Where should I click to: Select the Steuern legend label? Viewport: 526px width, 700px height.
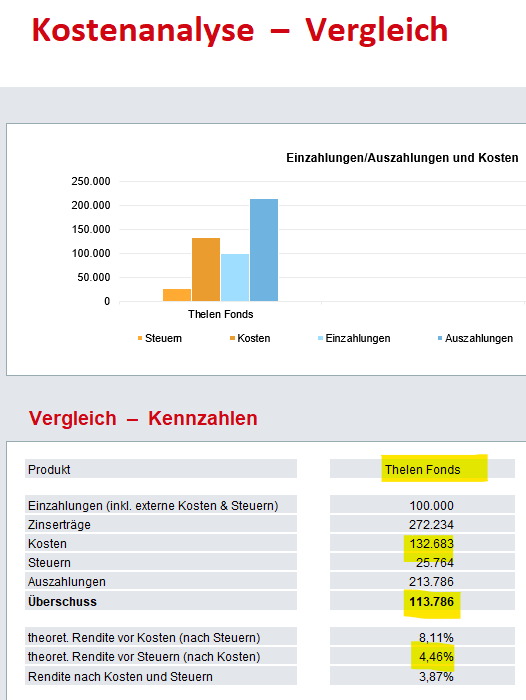163,338
